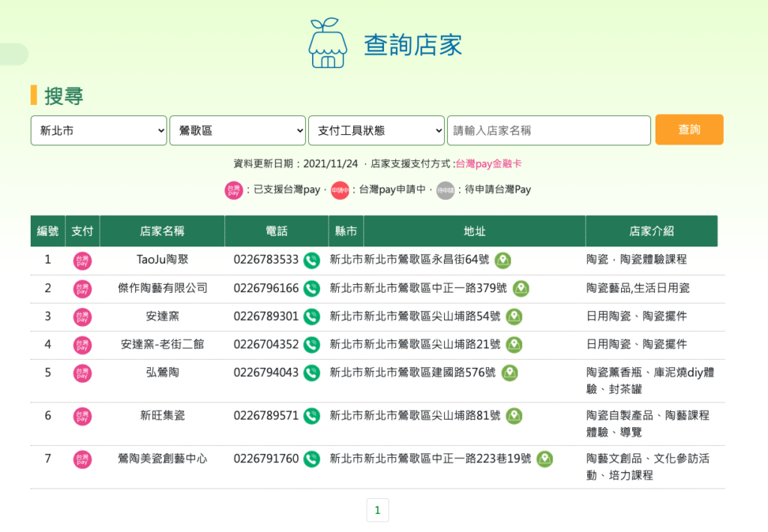Open the 支付工具狀態 dropdown
The image size is (768, 532).
(x=376, y=130)
